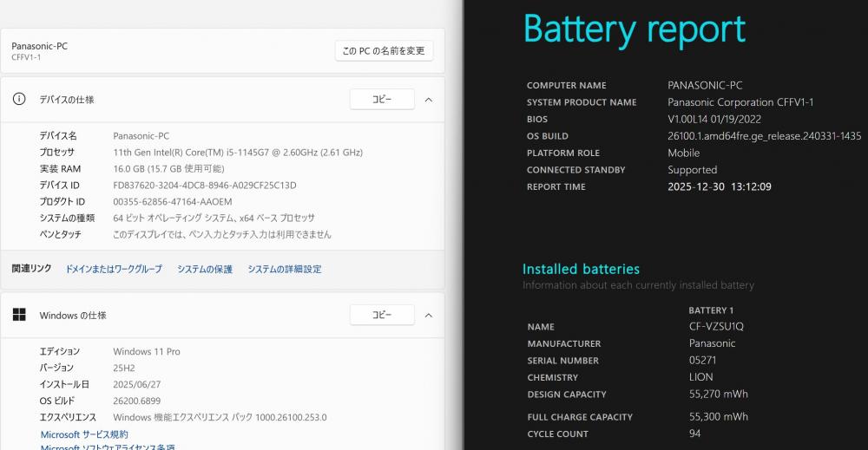Click the Battery report heading
Viewport: 868px width, 450px height.
635,29
